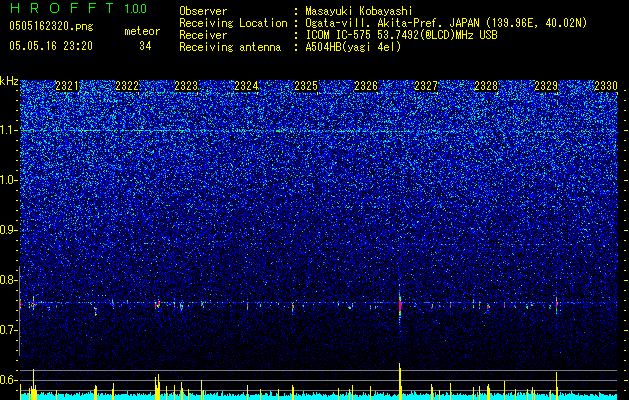Viewport: 629px width, 400px height.
Task: Click the 'Receiving antenna' field label
Action: click(230, 47)
